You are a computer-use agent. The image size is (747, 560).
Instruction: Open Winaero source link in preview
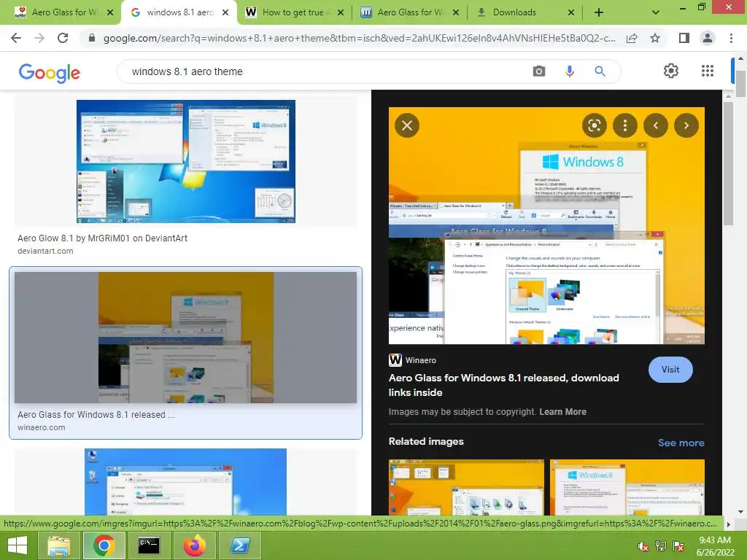413,360
